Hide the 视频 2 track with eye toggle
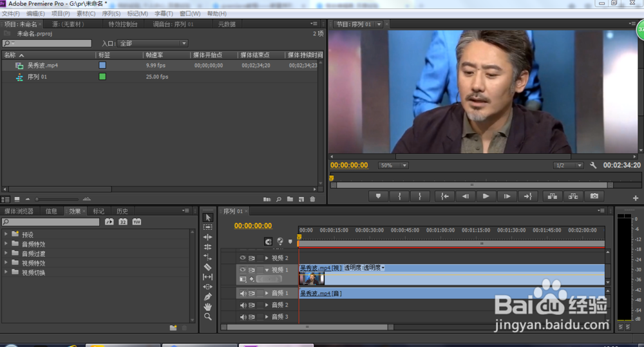644x347 pixels. [243, 258]
